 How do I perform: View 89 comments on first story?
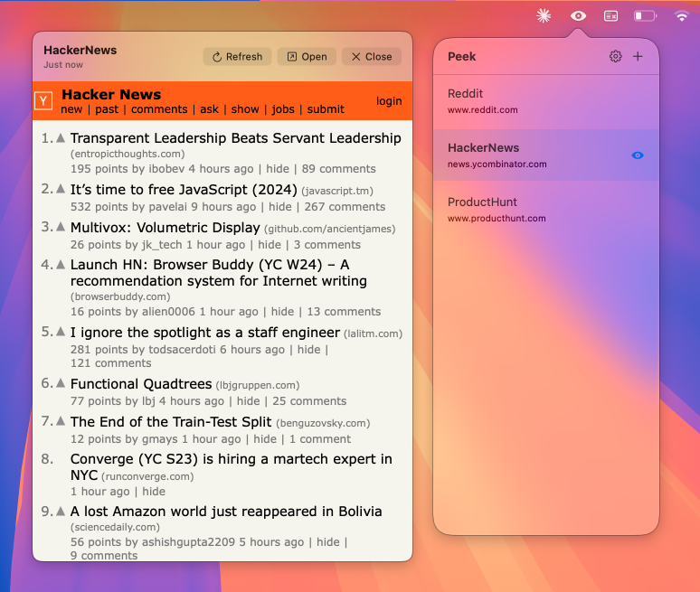click(x=338, y=169)
